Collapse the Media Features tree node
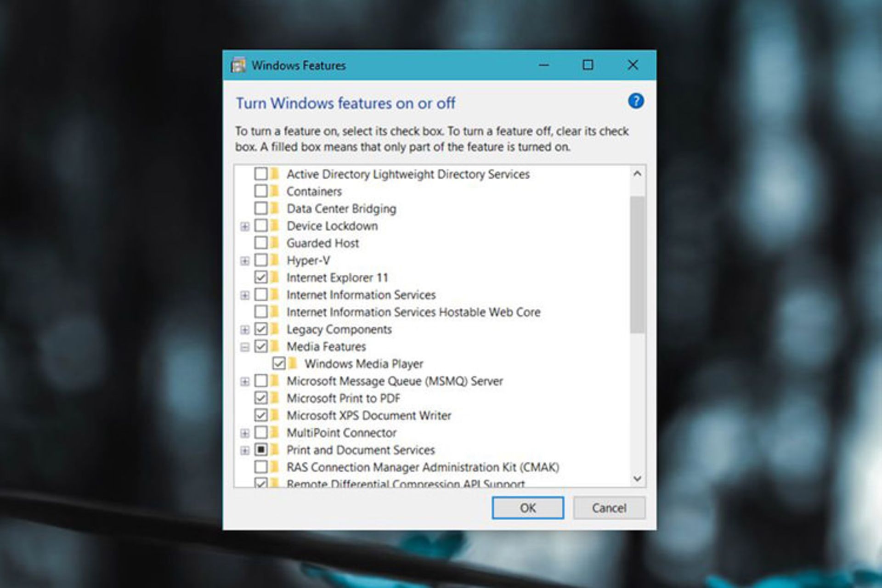This screenshot has width=882, height=588. coord(245,346)
